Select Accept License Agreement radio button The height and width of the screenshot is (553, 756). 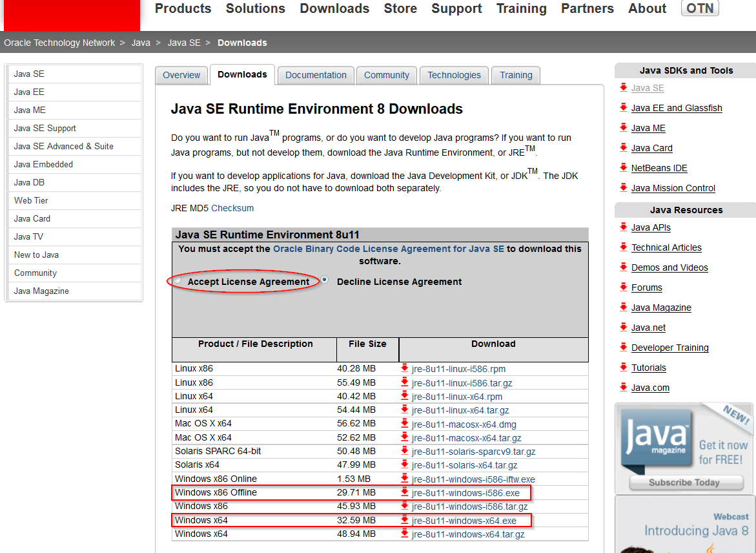point(178,280)
